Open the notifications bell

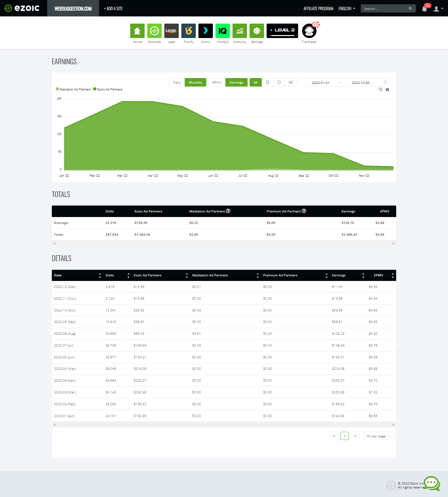click(x=425, y=9)
